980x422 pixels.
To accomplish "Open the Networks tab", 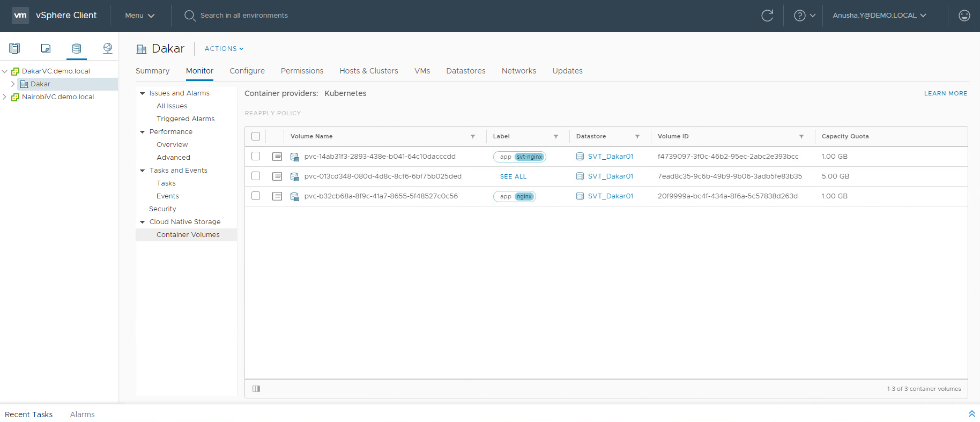I will [519, 71].
